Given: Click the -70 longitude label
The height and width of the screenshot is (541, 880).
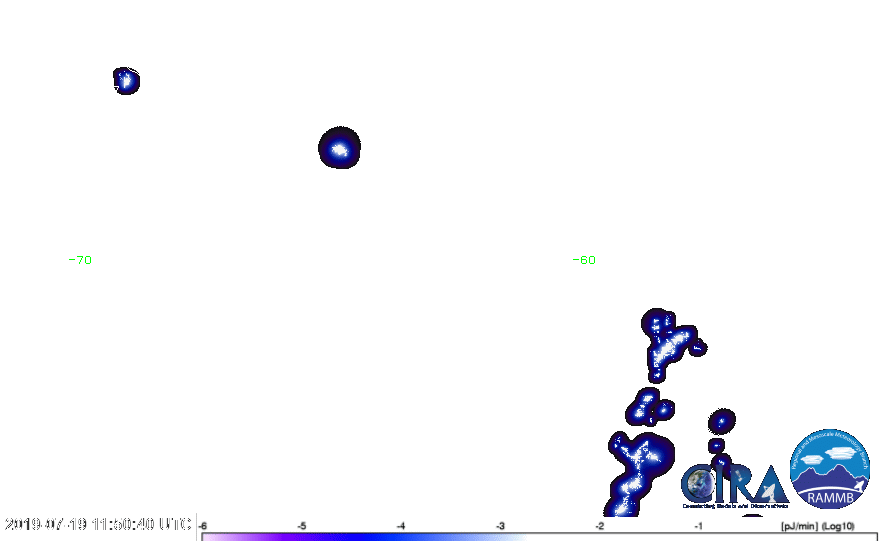Looking at the screenshot, I should 83,260.
